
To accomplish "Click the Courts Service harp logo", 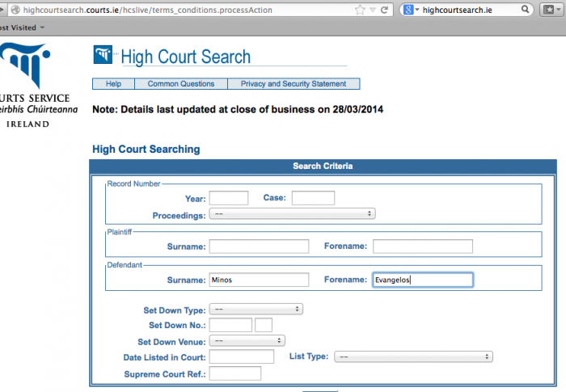I will click(25, 65).
